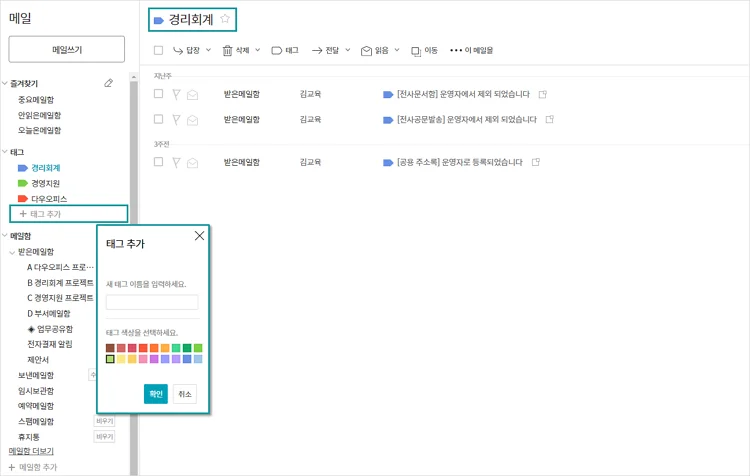Confirm the new tag with 확인 button

coord(155,394)
